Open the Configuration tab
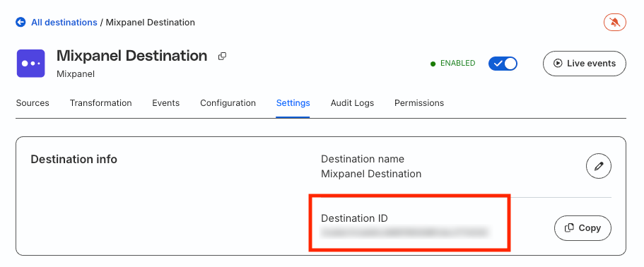Screen dimensions: 644x267 point(228,103)
